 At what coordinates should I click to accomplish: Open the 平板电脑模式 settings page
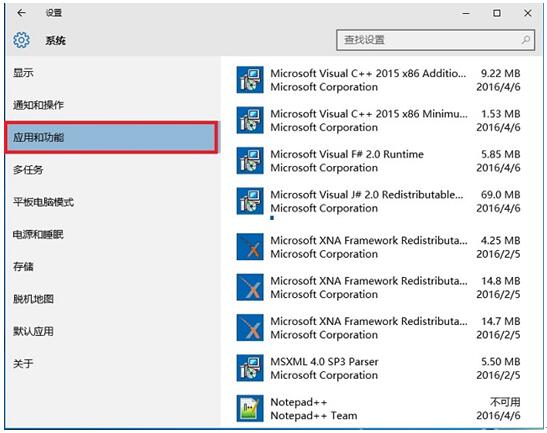[x=43, y=202]
